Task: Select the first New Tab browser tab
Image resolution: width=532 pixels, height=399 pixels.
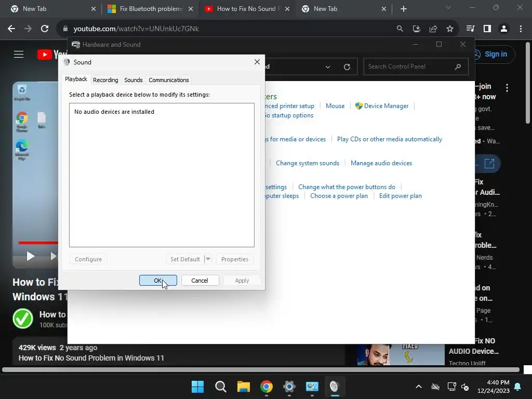Action: point(52,9)
